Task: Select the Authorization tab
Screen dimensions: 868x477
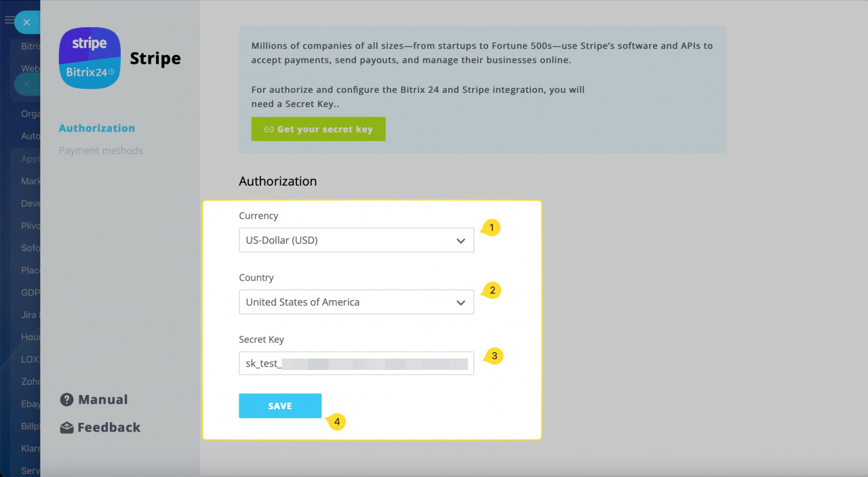Action: (x=97, y=128)
